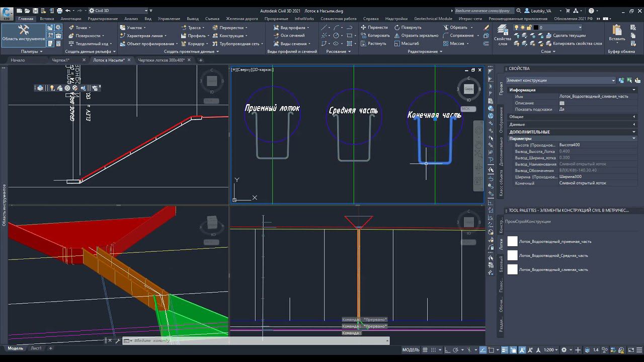644x362 pixels.
Task: Open the Аннотации ribbon tab
Action: click(x=70, y=19)
